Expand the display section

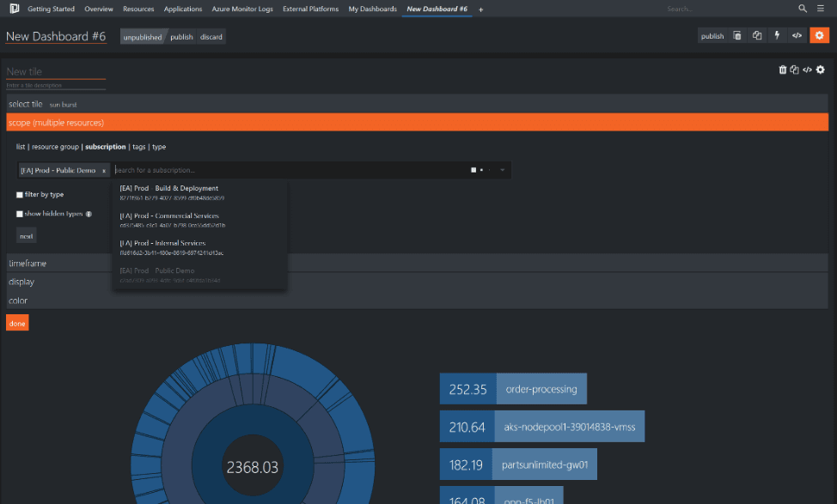coord(417,282)
